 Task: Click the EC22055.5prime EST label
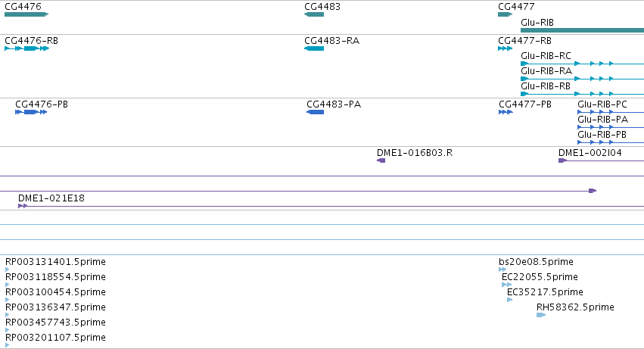coord(540,277)
